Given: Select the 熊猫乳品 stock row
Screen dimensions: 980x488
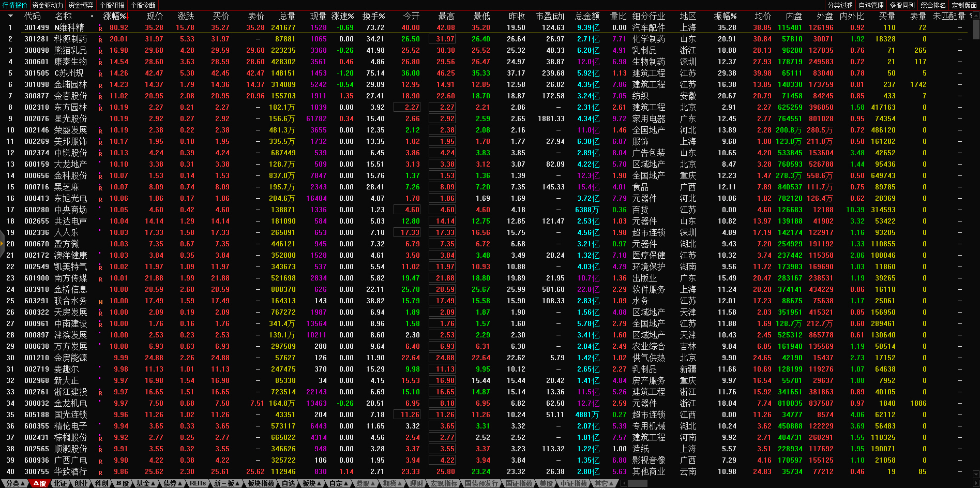Looking at the screenshot, I should (x=70, y=51).
